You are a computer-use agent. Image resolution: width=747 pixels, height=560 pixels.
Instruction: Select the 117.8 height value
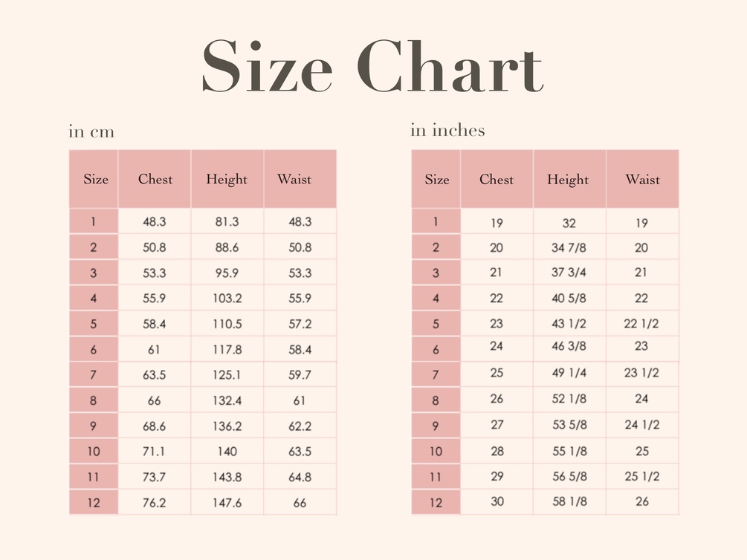[x=227, y=350]
